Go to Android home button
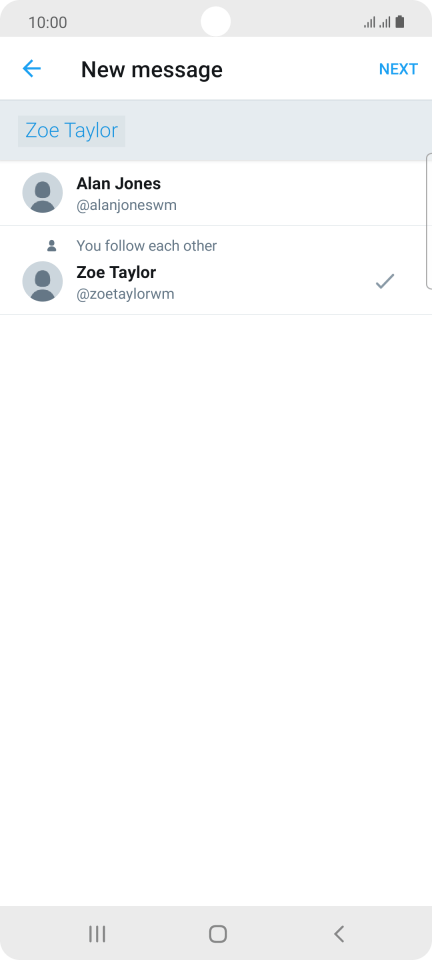Screen dimensions: 432x960 point(217,934)
